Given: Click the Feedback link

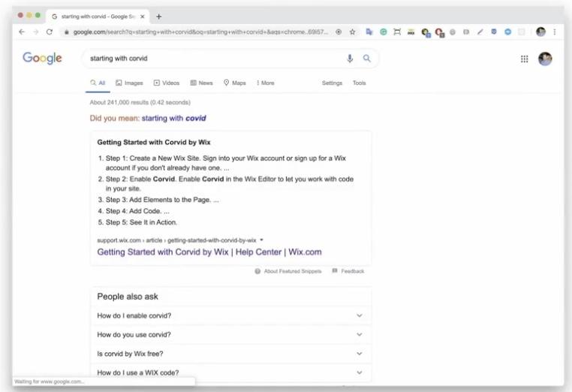Looking at the screenshot, I should click(352, 271).
